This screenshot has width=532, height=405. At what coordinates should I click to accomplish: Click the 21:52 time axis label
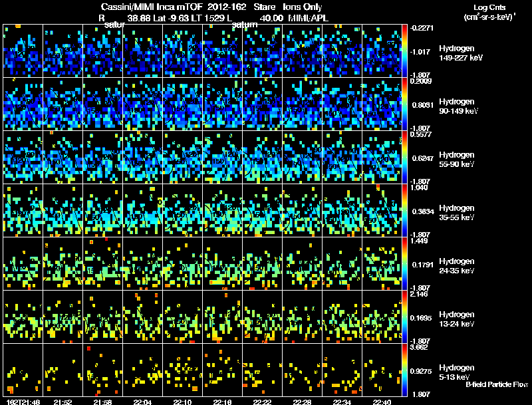(63, 402)
